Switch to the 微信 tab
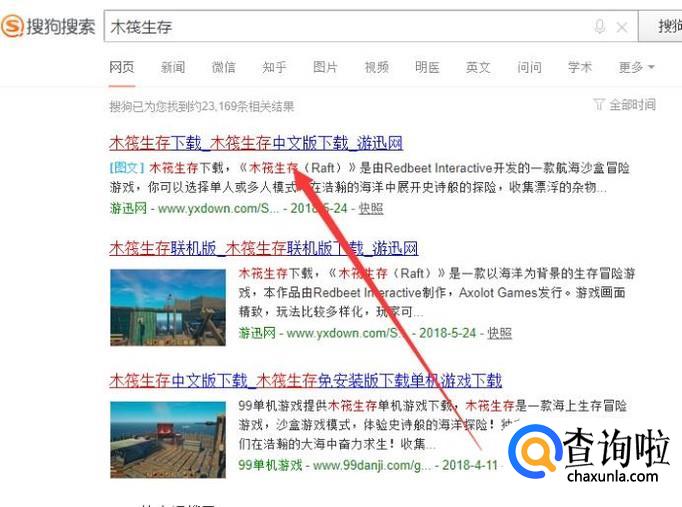This screenshot has height=507, width=682. click(224, 67)
